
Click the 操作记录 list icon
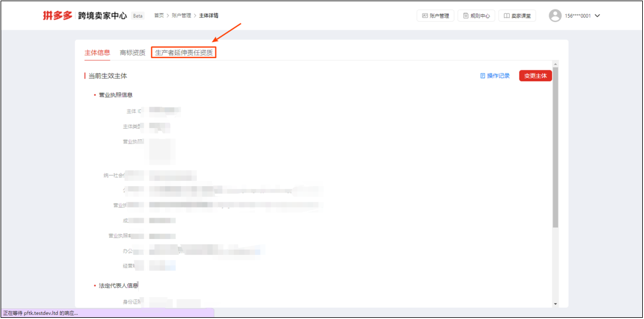pyautogui.click(x=483, y=76)
